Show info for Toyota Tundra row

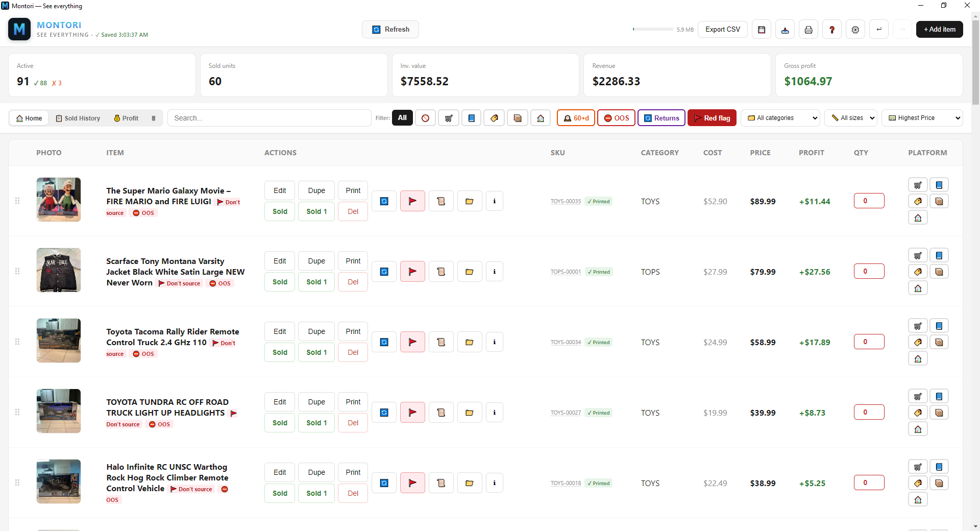coord(495,413)
